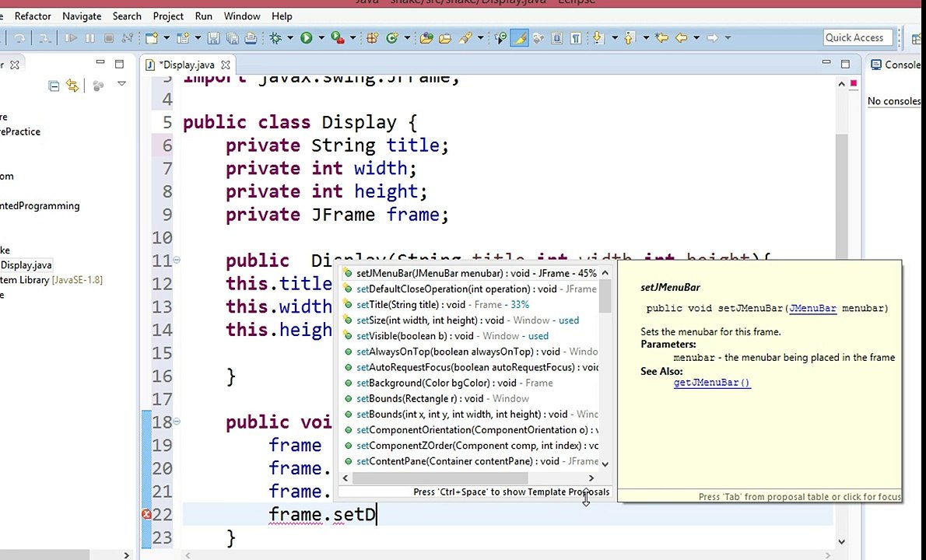Open the Help menu
926x560 pixels.
coord(282,16)
